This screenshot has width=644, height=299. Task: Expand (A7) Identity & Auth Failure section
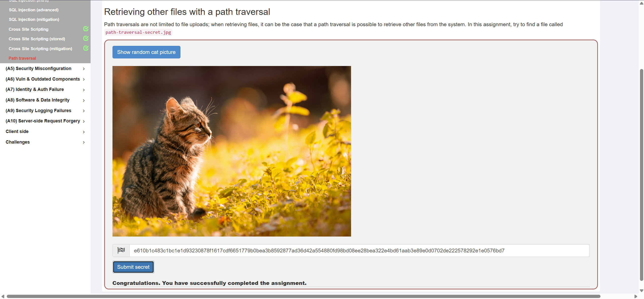point(84,90)
